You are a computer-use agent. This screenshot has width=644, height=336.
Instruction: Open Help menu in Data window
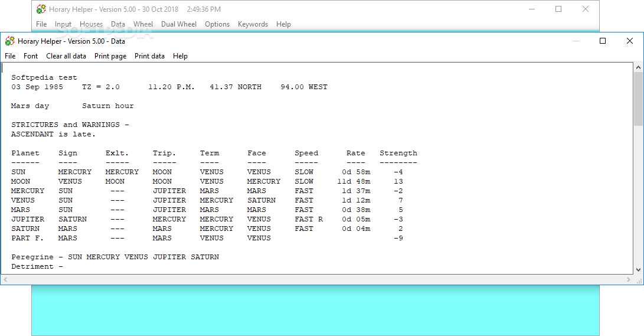(180, 56)
